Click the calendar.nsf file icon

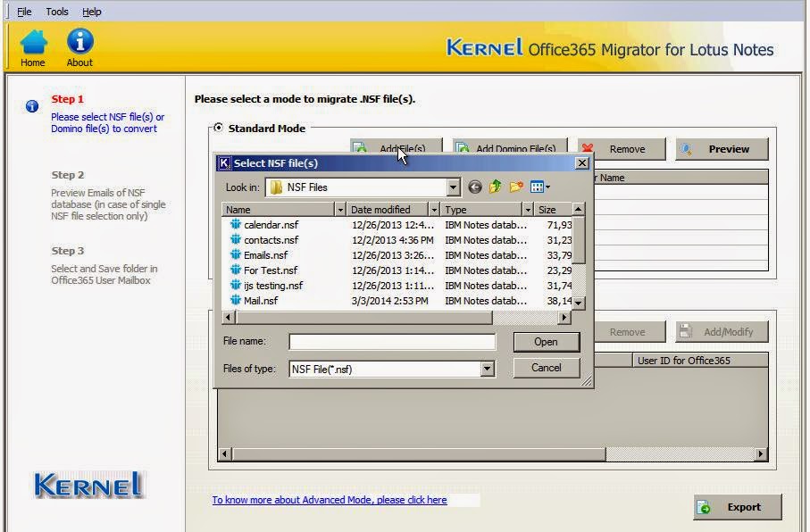(x=236, y=224)
